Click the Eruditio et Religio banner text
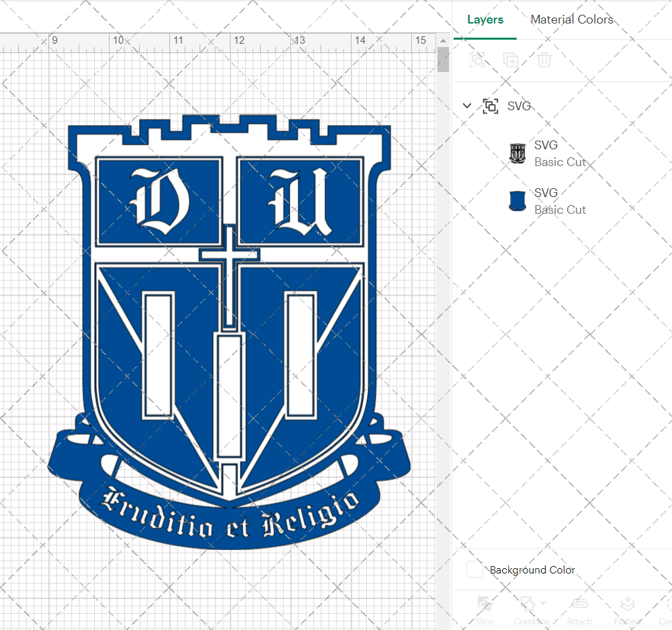 coord(230,512)
